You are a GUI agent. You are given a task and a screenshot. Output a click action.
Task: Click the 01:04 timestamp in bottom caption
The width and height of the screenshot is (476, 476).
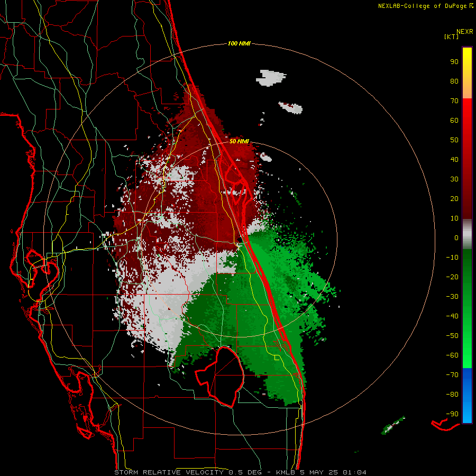point(354,472)
